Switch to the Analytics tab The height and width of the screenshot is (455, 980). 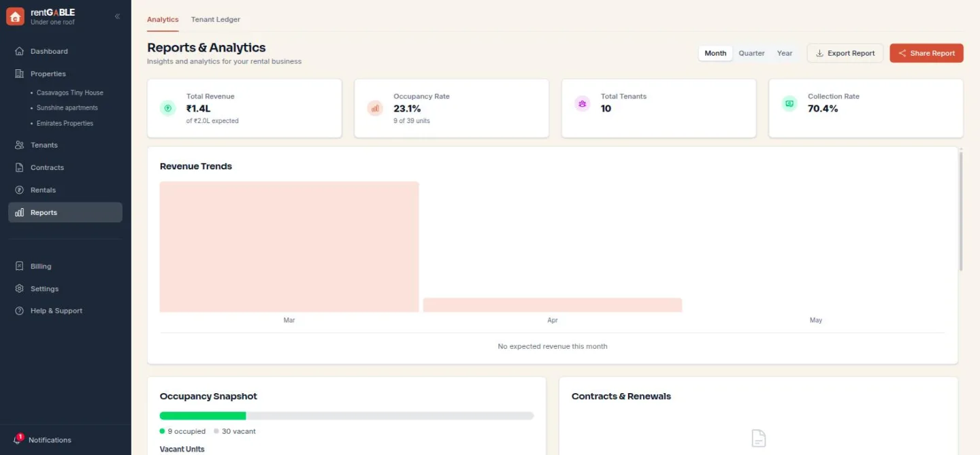163,20
